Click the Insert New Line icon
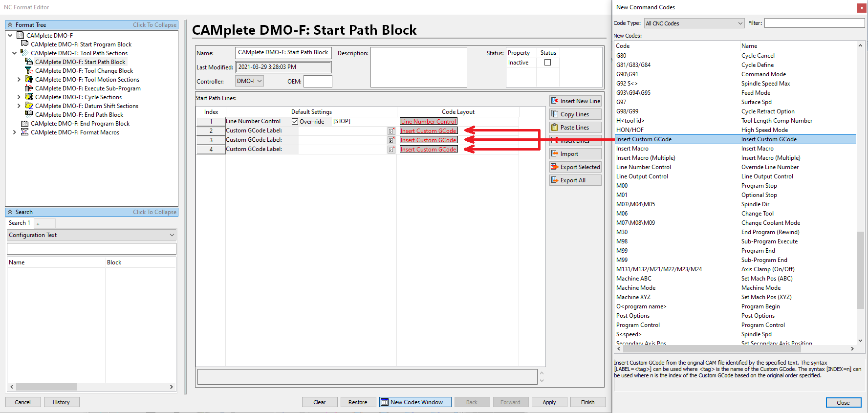Screen dimensions: 868x413 tap(555, 101)
